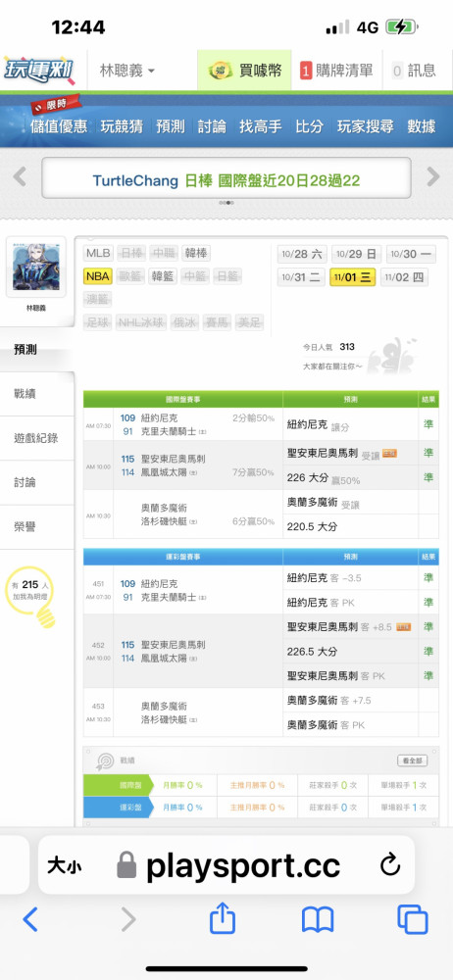Open the padlock site security icon

pyautogui.click(x=126, y=865)
